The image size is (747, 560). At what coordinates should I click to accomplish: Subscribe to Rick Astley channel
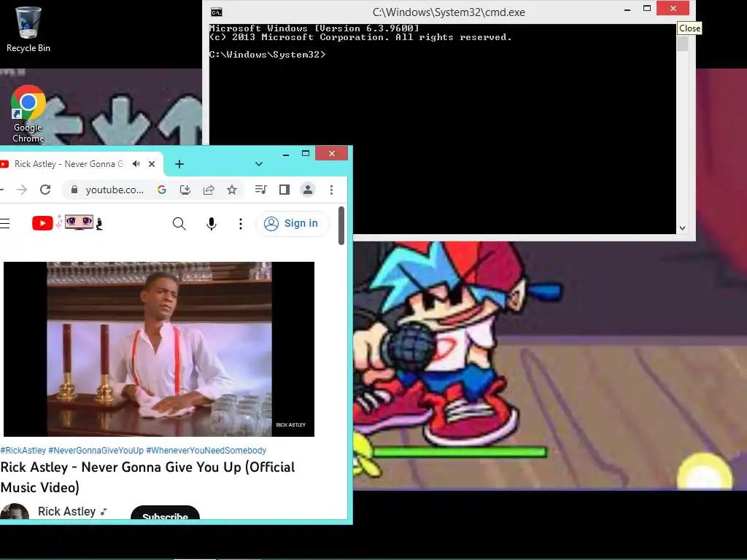click(165, 513)
